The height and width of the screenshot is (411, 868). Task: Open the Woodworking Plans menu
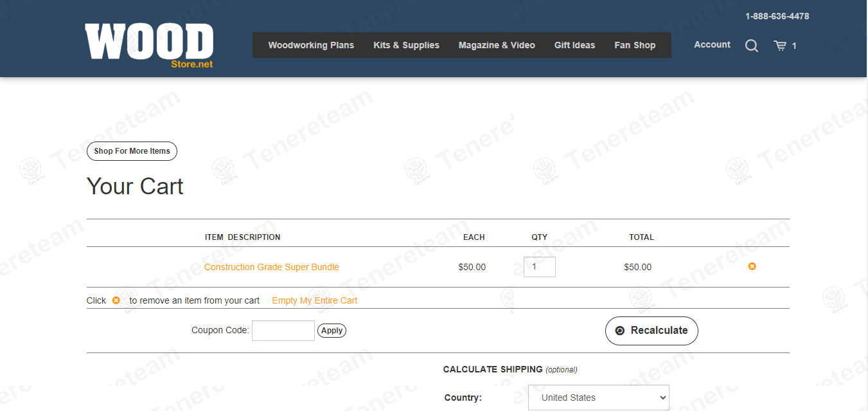[x=311, y=45]
